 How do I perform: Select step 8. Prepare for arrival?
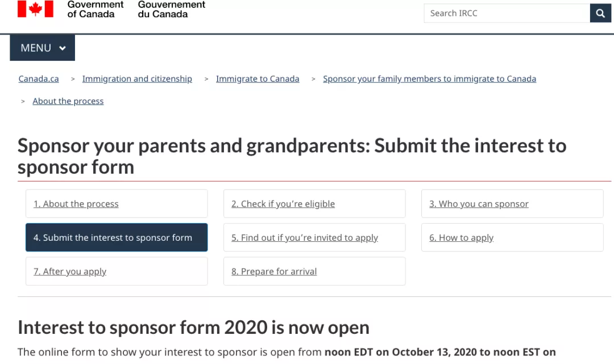coord(274,271)
